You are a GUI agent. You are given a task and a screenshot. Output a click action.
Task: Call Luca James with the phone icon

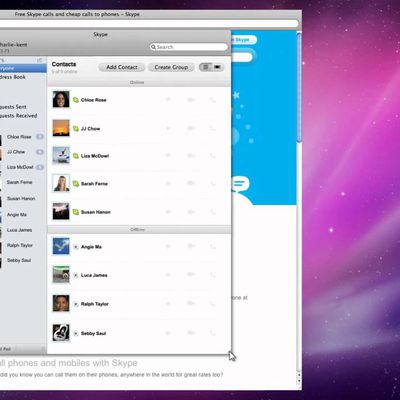pyautogui.click(x=213, y=275)
